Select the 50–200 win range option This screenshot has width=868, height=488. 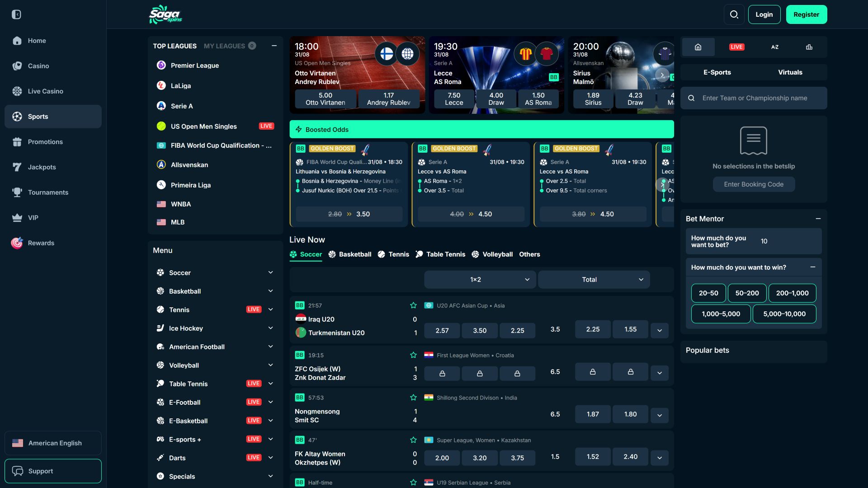[x=747, y=293]
